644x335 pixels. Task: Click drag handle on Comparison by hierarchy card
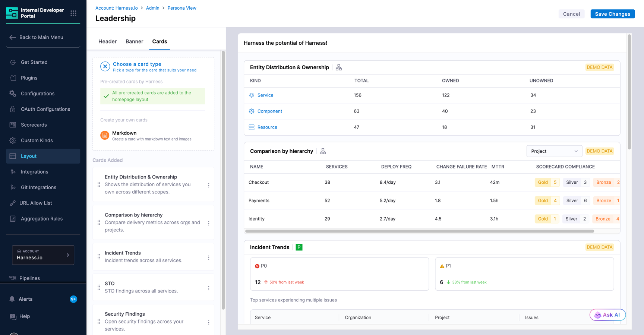tap(99, 222)
